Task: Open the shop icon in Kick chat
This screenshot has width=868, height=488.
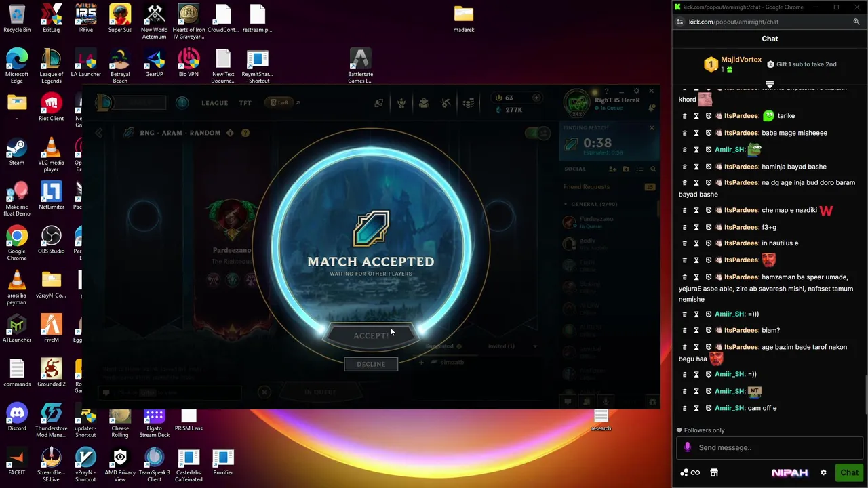Action: pyautogui.click(x=714, y=473)
